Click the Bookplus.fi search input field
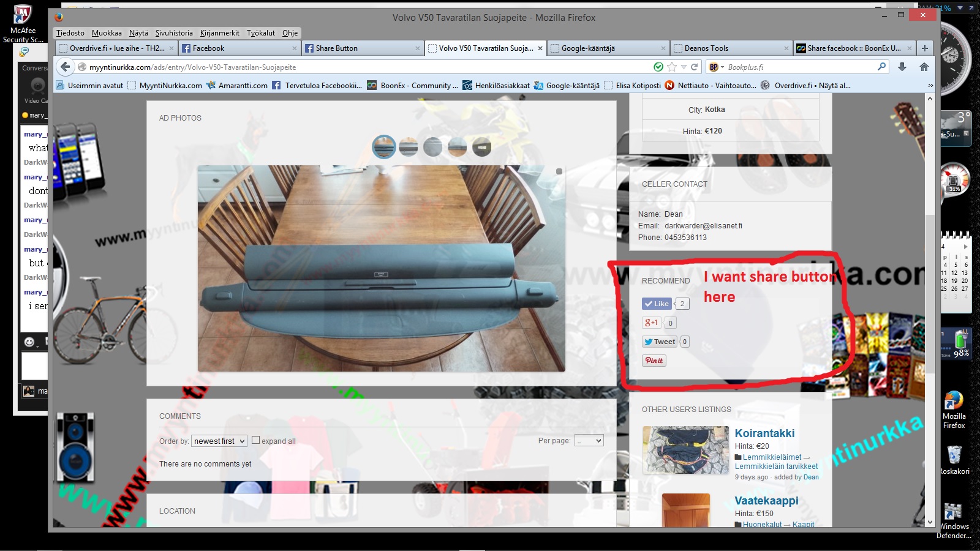 [799, 67]
